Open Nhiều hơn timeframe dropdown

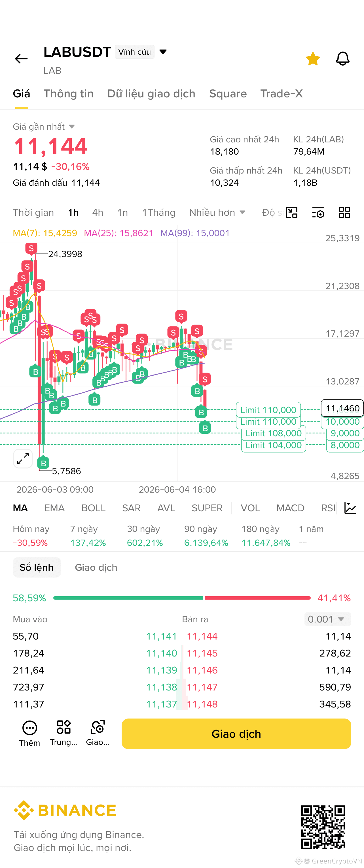(x=217, y=212)
